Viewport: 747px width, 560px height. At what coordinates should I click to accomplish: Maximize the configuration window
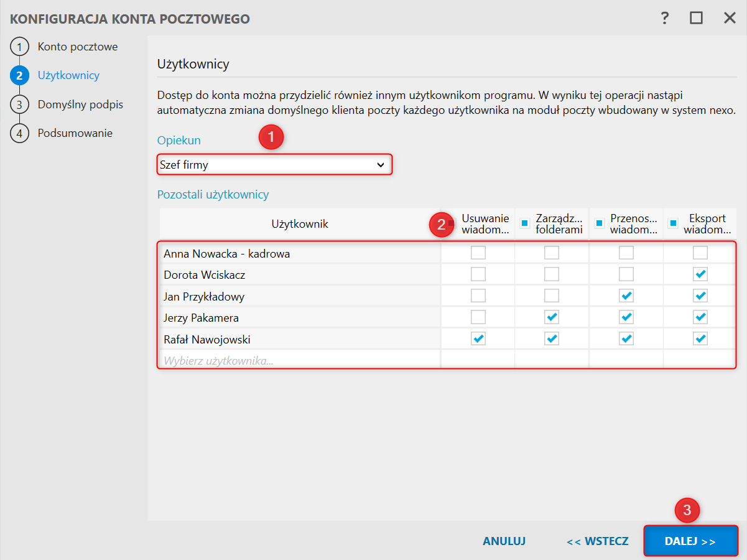(696, 18)
